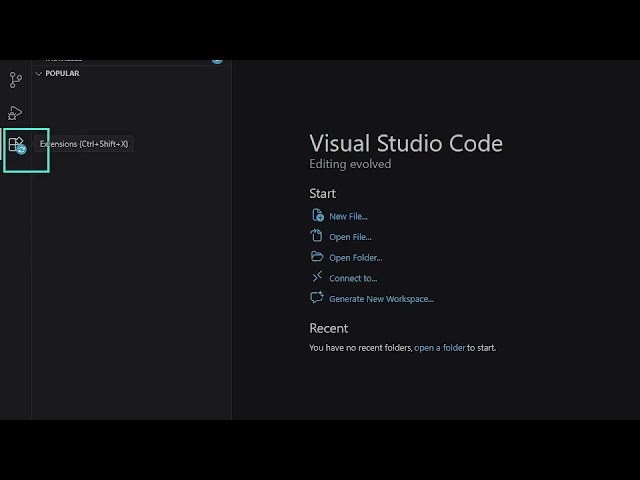Click the Open Folder... link
The image size is (640, 480).
pos(356,258)
